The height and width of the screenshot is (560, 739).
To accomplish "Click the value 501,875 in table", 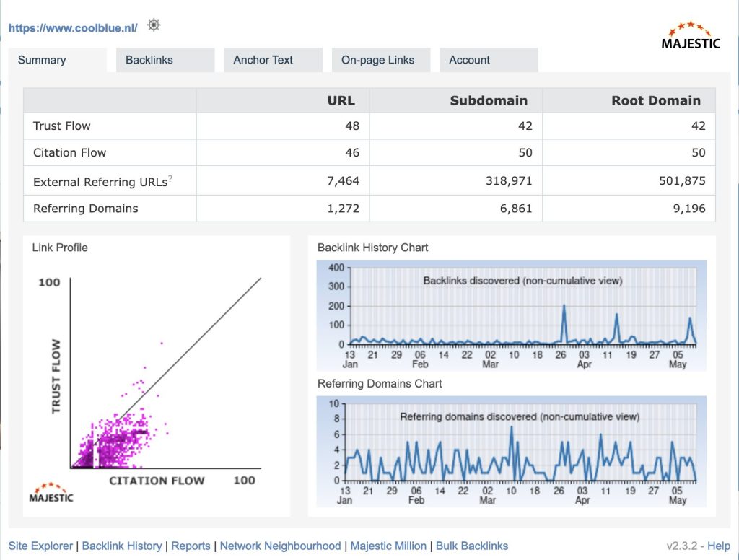I will pyautogui.click(x=682, y=180).
